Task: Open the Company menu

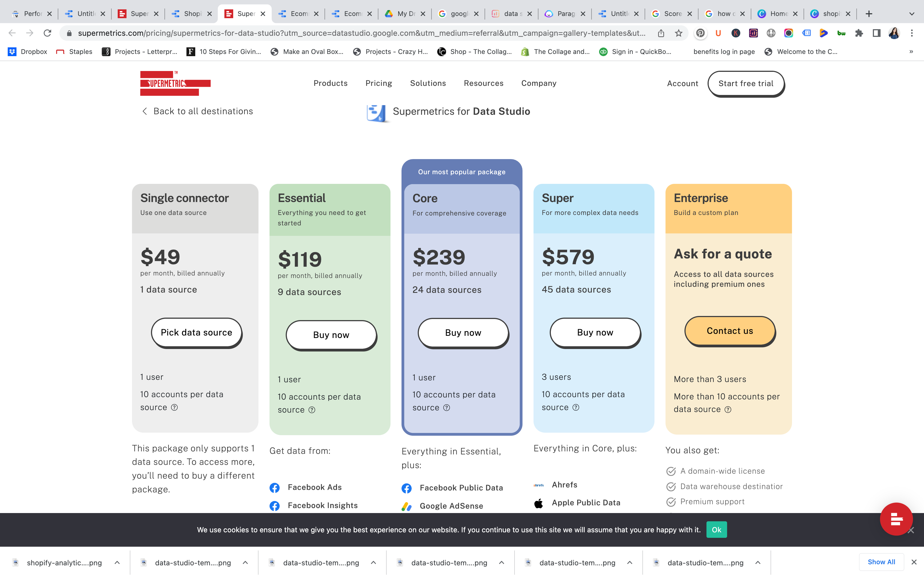Action: (539, 83)
